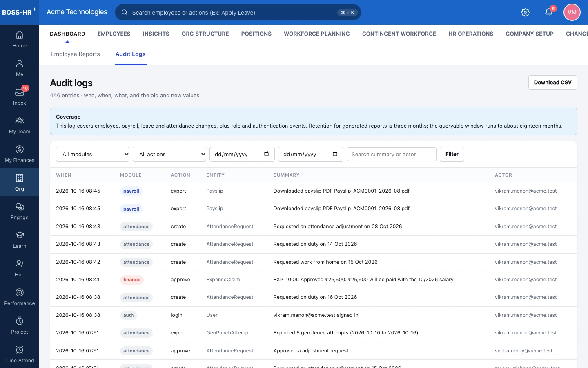Click 'Requested on duty on 16 Oct 2026'
The height and width of the screenshot is (368, 588).
(x=315, y=297)
